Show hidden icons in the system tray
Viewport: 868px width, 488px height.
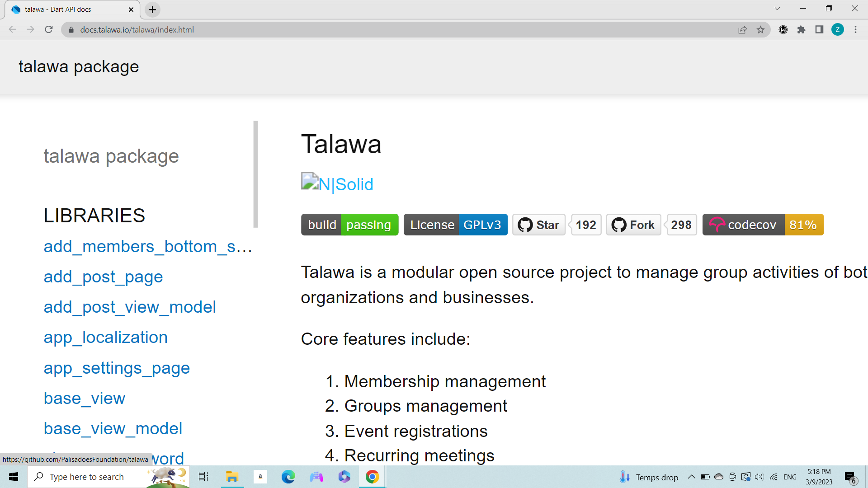tap(692, 476)
